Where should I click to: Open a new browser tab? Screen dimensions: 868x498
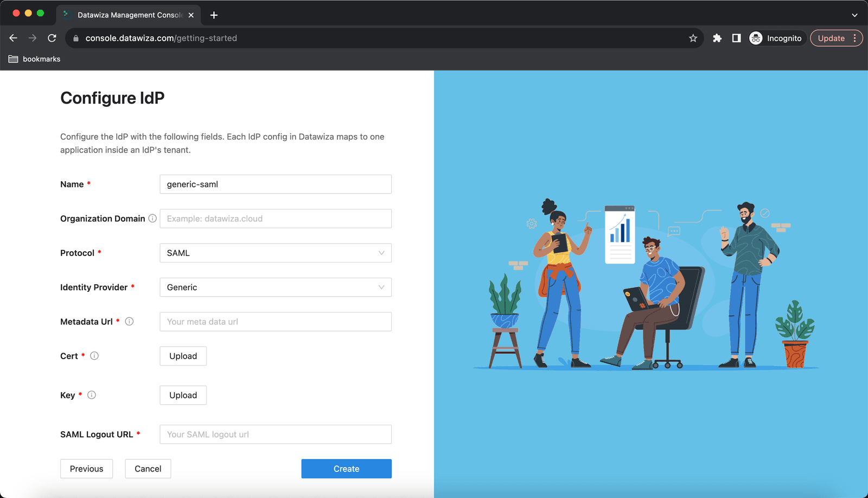point(214,15)
